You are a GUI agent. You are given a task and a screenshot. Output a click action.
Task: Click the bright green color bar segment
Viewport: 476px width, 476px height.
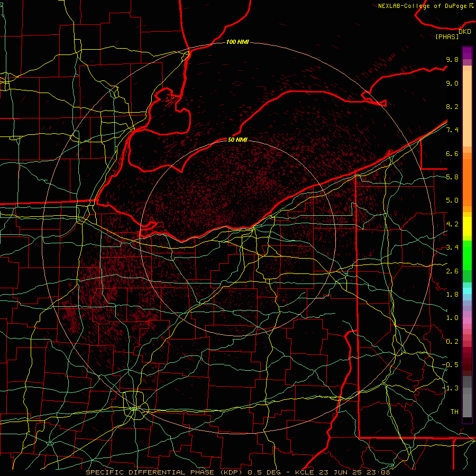(x=467, y=255)
